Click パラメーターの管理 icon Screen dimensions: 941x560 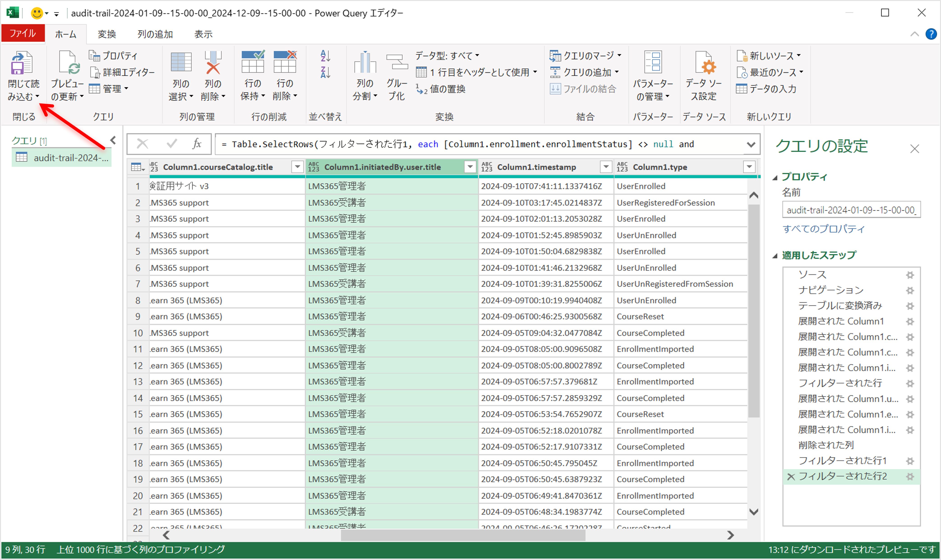[x=653, y=62]
